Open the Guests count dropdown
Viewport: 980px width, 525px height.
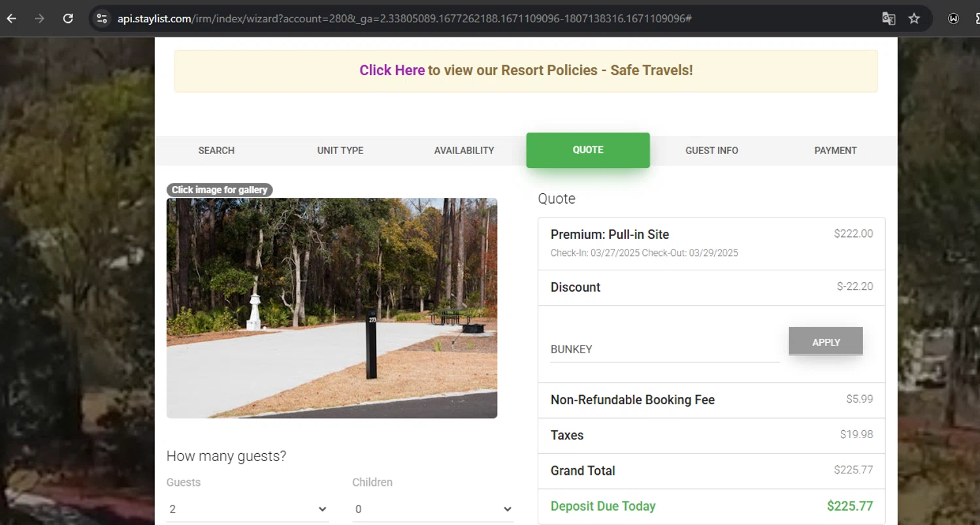(248, 509)
